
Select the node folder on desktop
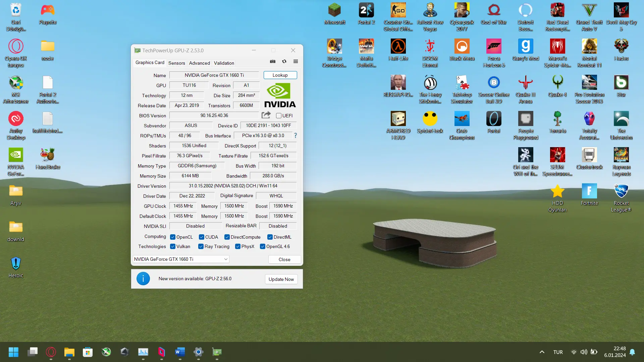tap(48, 50)
